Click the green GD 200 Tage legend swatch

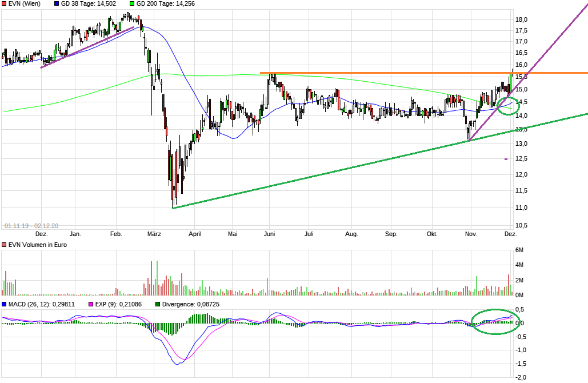point(132,4)
